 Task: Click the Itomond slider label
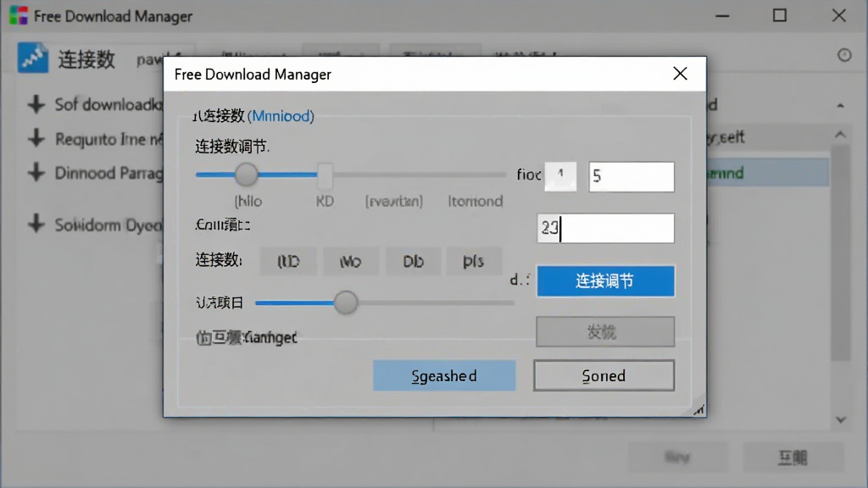pos(476,201)
